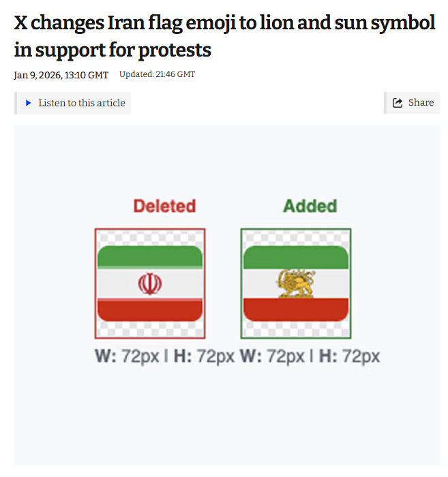Pick the green stripe of the deleted flag
The width and height of the screenshot is (448, 477).
[x=150, y=258]
